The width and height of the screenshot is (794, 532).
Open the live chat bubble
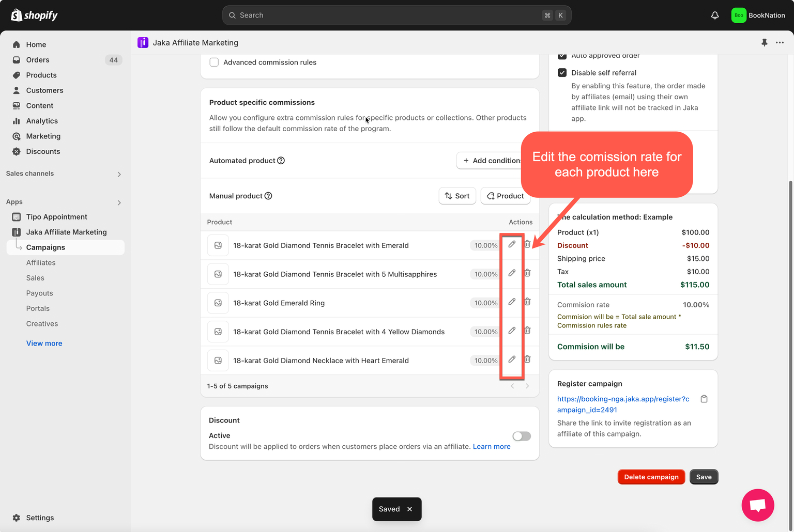(x=757, y=505)
